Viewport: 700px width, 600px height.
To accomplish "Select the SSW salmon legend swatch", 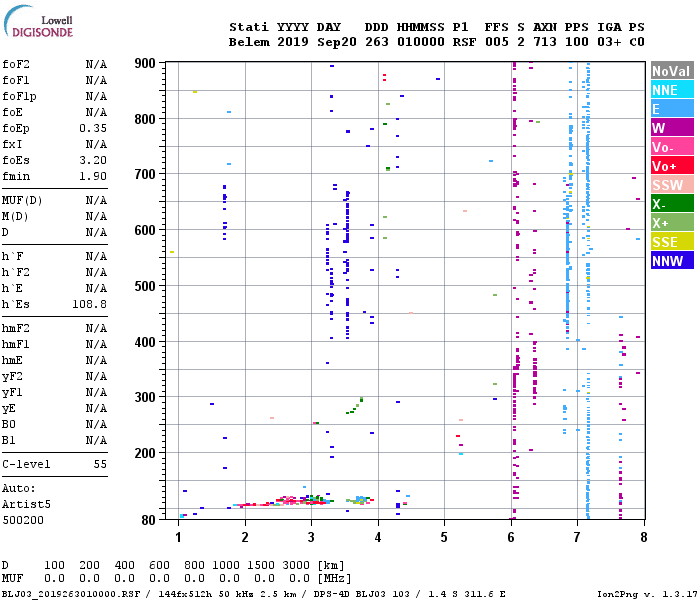I will pos(672,185).
